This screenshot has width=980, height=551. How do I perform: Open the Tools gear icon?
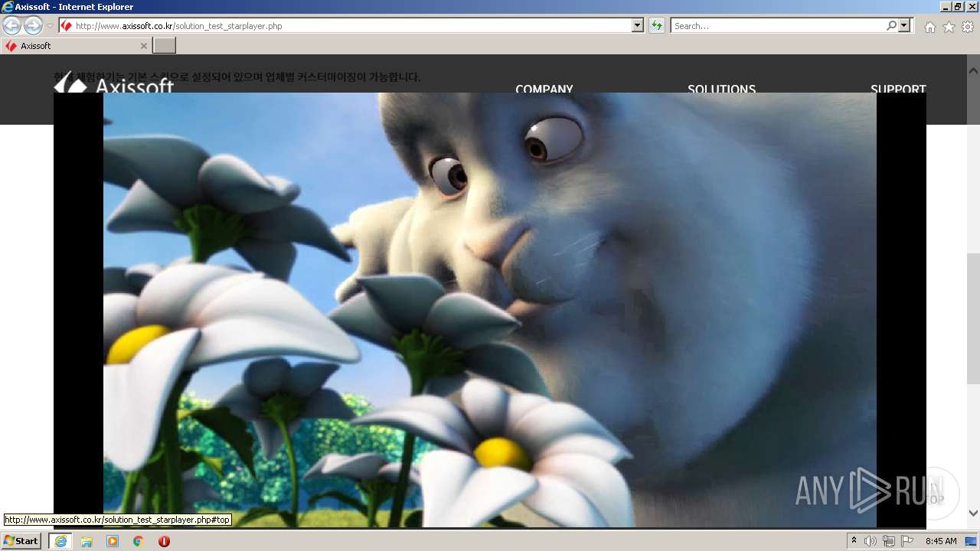pos(968,27)
